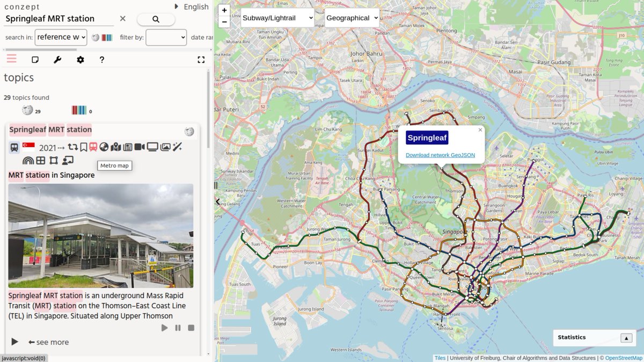
Task: Click the magic wand sparkle icon
Action: click(x=177, y=147)
